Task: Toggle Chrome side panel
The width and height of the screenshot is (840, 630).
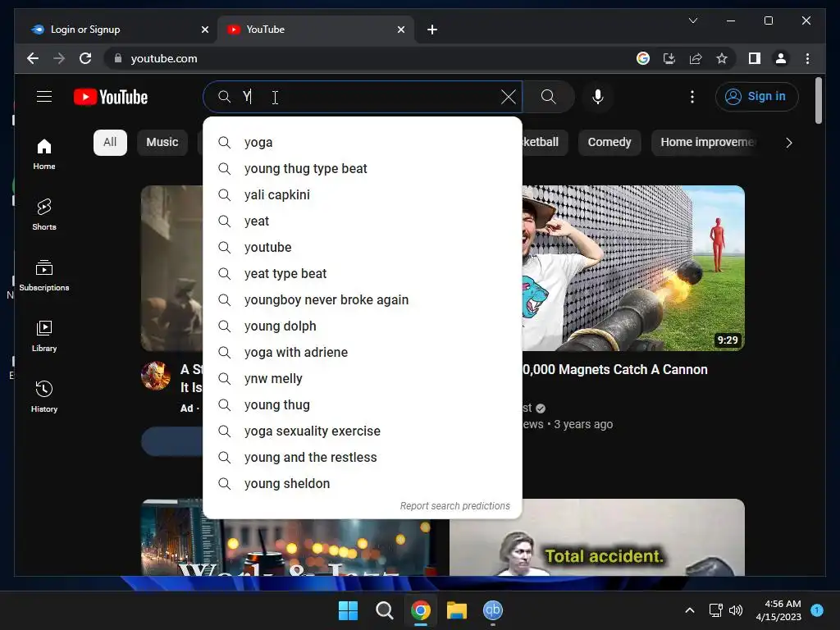Action: pos(755,58)
